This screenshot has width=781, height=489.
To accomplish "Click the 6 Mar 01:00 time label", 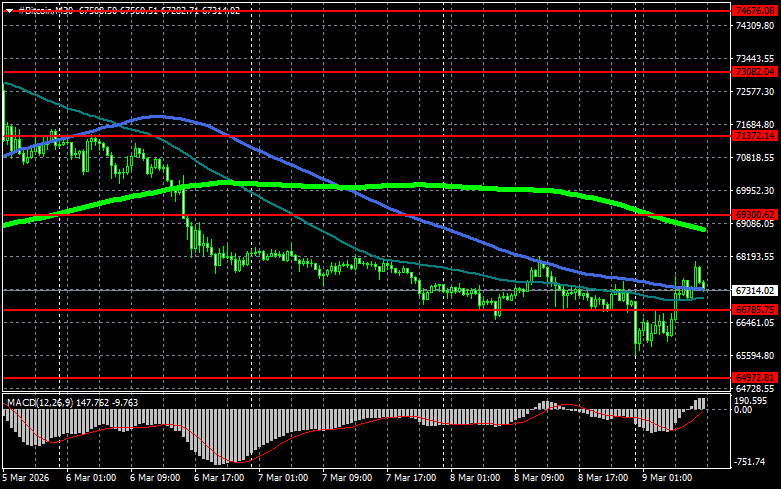I will pos(91,478).
